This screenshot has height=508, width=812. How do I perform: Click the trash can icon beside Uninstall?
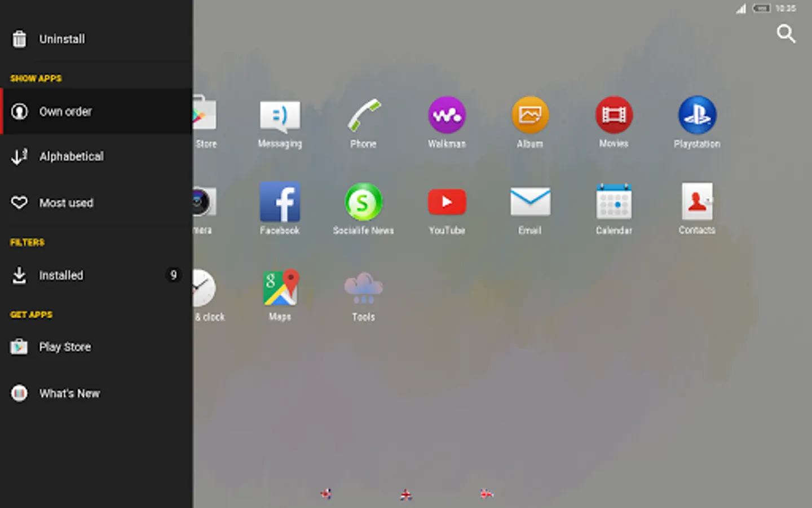pyautogui.click(x=19, y=39)
